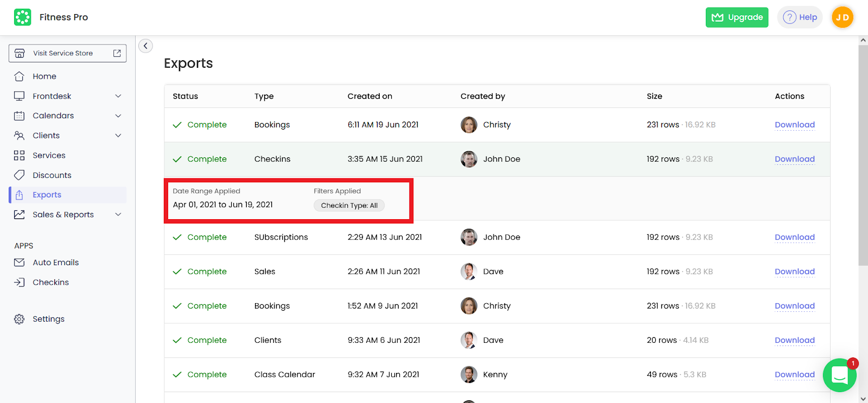868x403 pixels.
Task: Download the Sales export
Action: pyautogui.click(x=795, y=271)
